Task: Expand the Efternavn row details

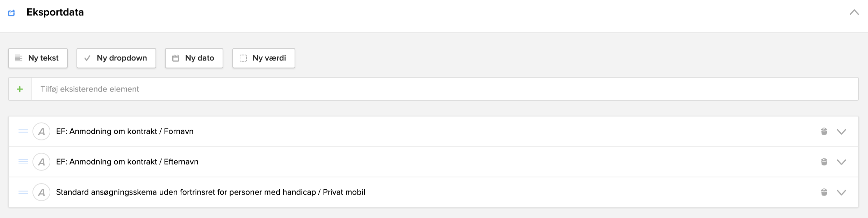Action: (841, 162)
